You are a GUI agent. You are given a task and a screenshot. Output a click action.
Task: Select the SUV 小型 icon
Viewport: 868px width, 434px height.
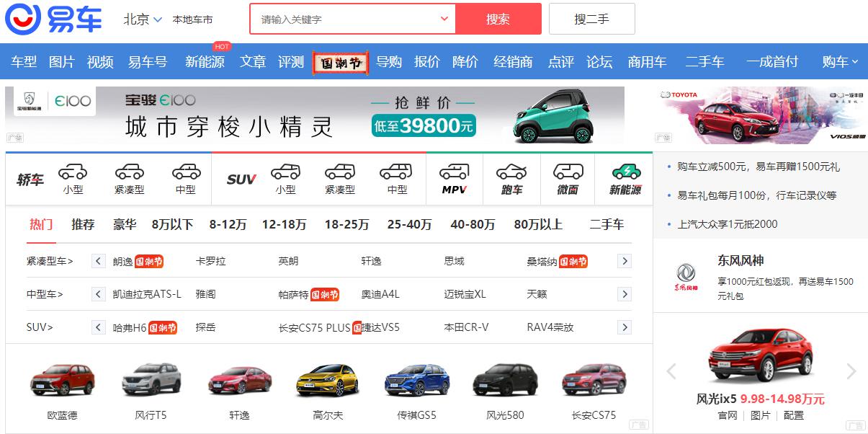pyautogui.click(x=285, y=172)
